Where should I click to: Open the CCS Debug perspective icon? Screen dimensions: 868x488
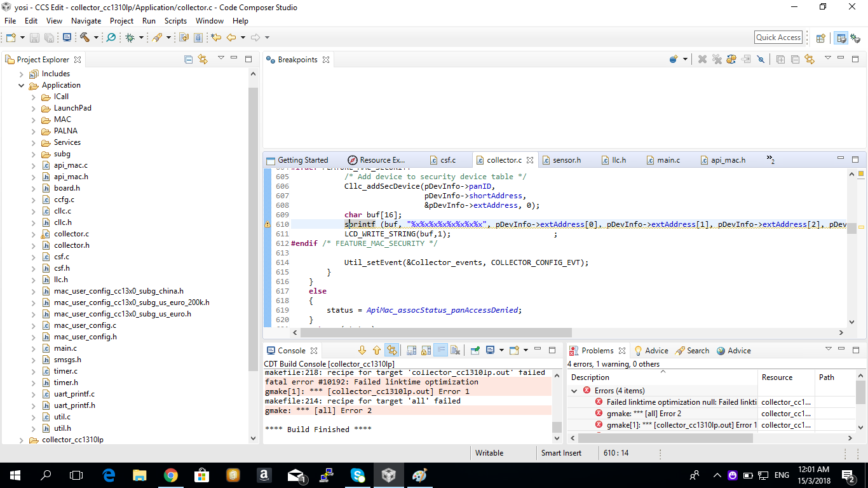click(x=856, y=37)
